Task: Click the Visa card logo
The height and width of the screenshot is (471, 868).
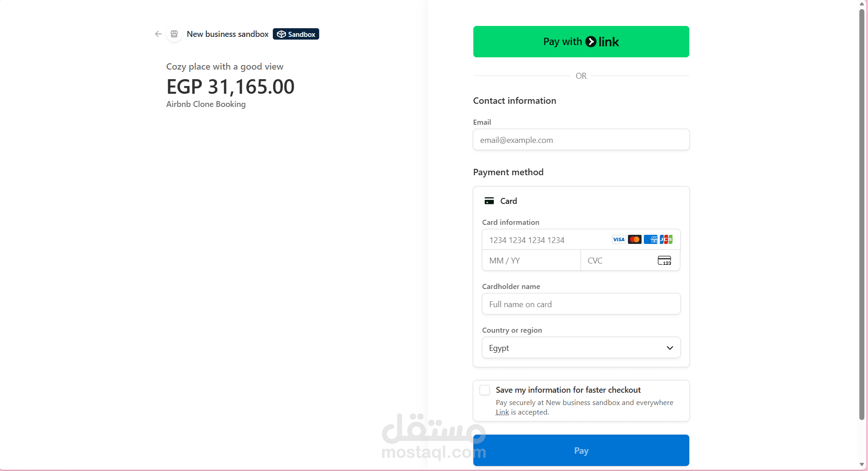Action: point(619,239)
